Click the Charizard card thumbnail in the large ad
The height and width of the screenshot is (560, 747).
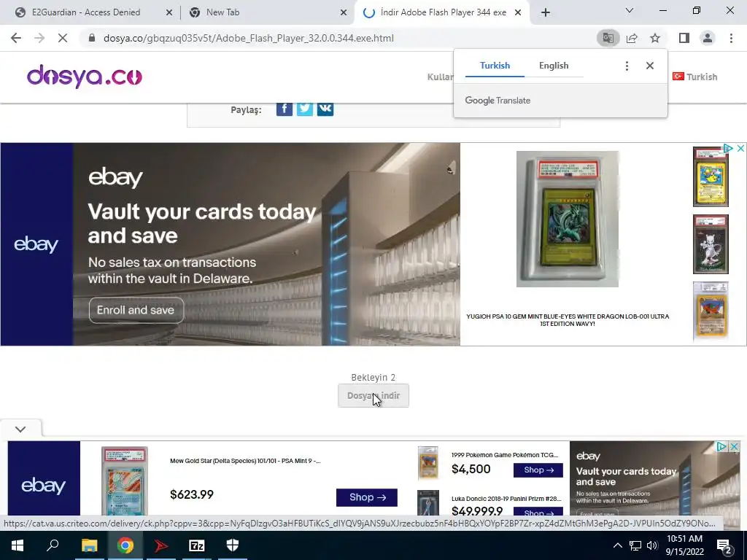[x=711, y=311]
